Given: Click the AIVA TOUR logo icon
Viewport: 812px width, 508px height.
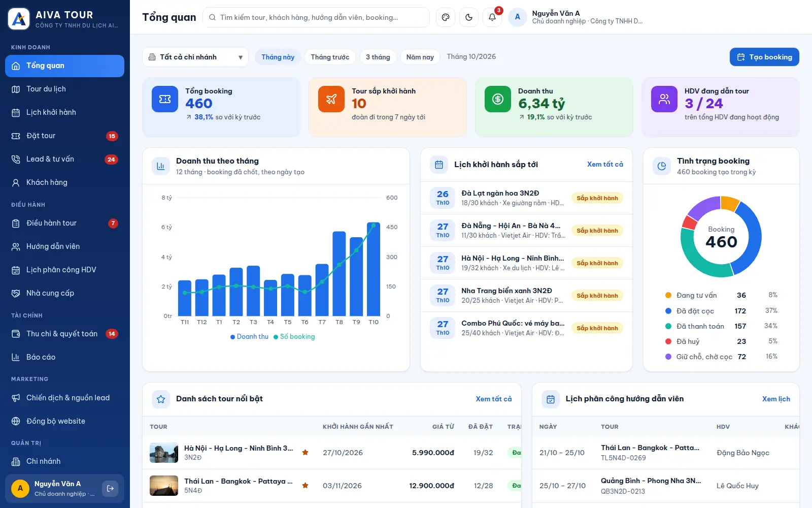Looking at the screenshot, I should coord(19,19).
